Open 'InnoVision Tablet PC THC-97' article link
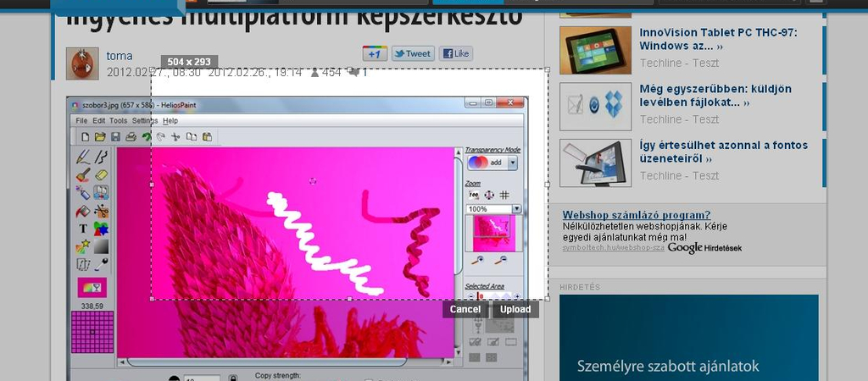Viewport: 868px width, 381px height. click(x=719, y=39)
